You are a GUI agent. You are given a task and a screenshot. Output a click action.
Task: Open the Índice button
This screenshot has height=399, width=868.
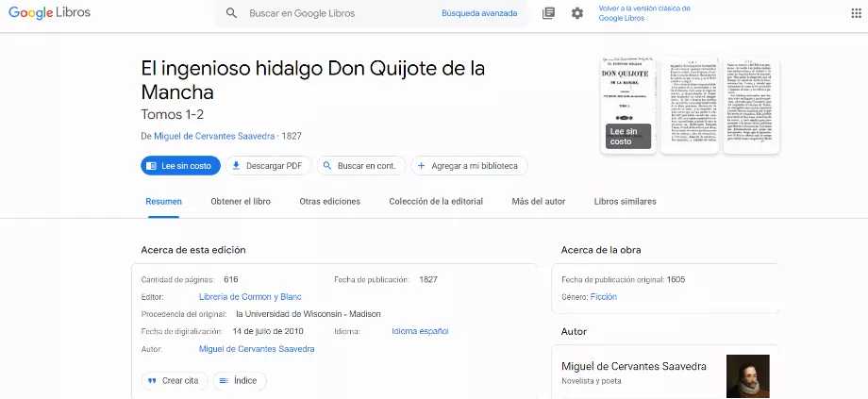tap(240, 381)
